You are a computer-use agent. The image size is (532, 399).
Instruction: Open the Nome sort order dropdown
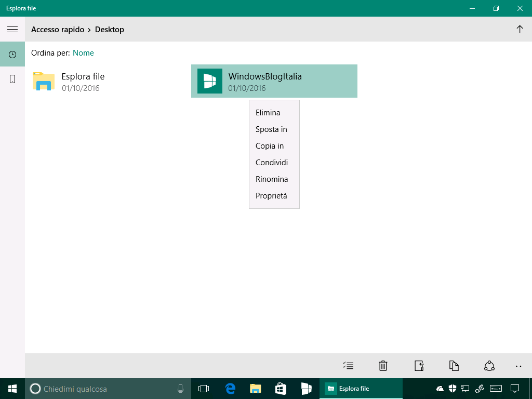tap(83, 53)
